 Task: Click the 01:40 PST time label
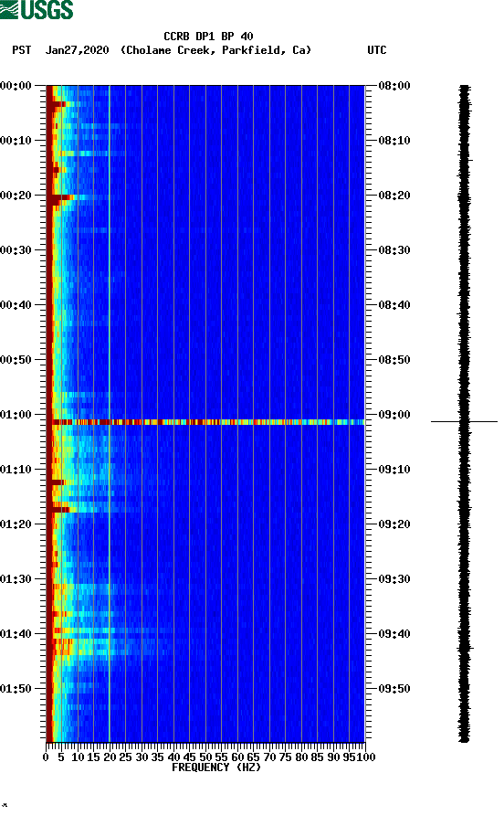pos(16,634)
